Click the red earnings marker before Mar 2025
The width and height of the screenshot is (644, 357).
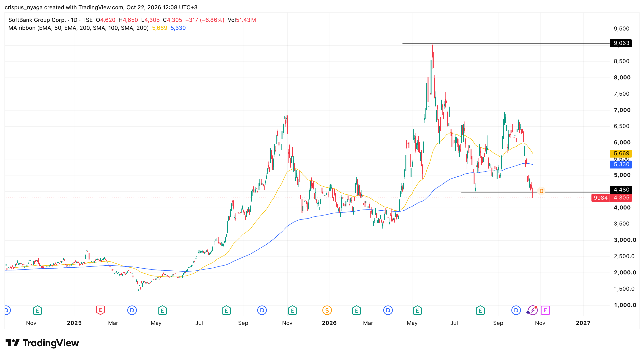(100, 310)
